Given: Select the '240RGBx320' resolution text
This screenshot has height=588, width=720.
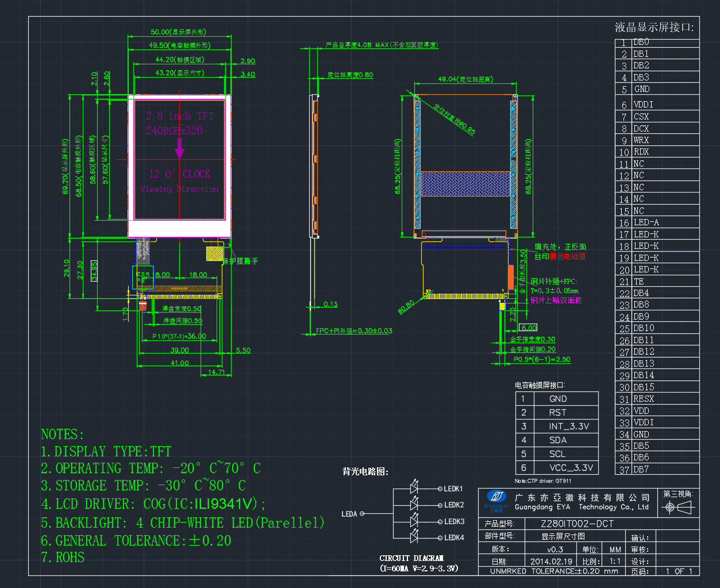Looking at the screenshot, I should click(174, 131).
